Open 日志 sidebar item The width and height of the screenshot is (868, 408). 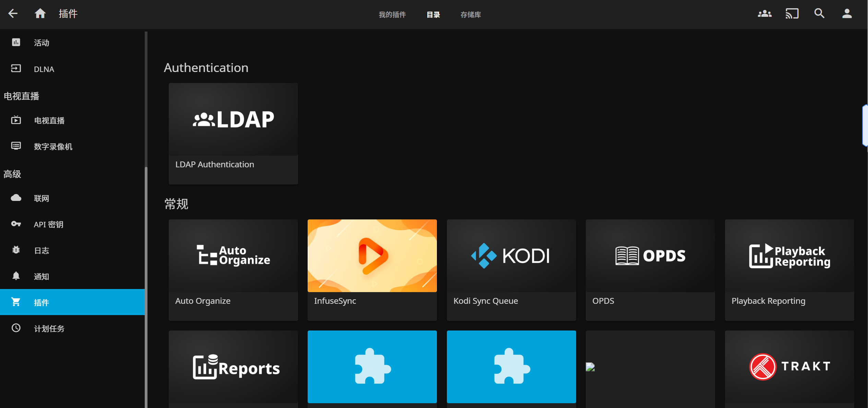coord(72,250)
